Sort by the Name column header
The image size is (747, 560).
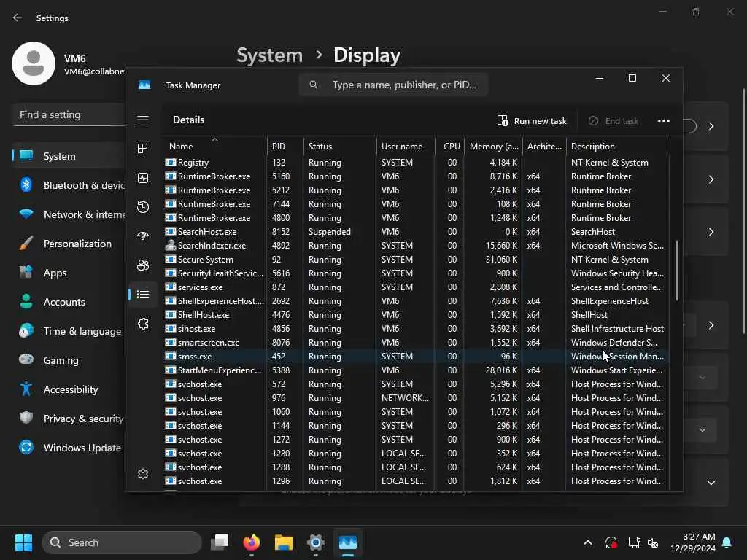pos(215,146)
